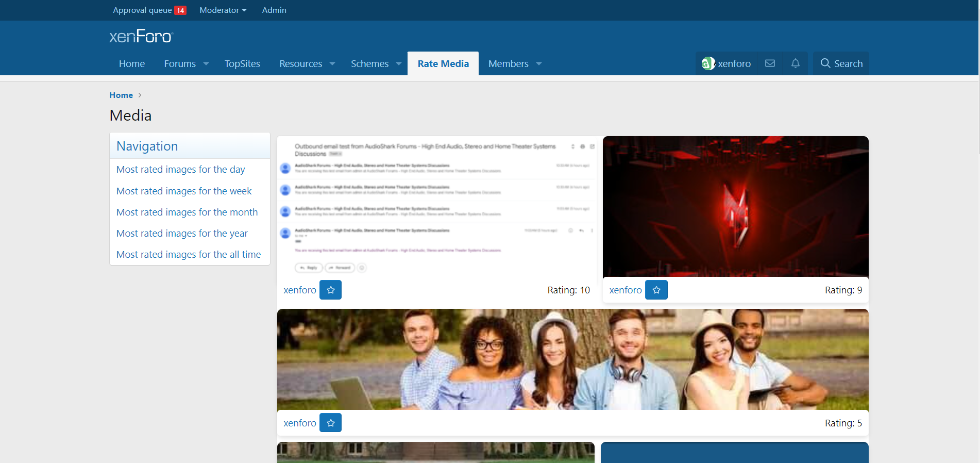Screen dimensions: 980x463
Task: Expand the Resources dropdown arrow
Action: [x=332, y=64]
